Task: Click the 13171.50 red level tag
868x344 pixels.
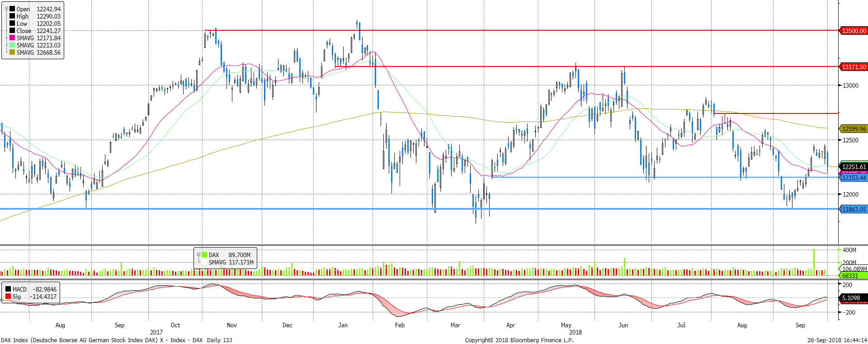Action: 854,67
